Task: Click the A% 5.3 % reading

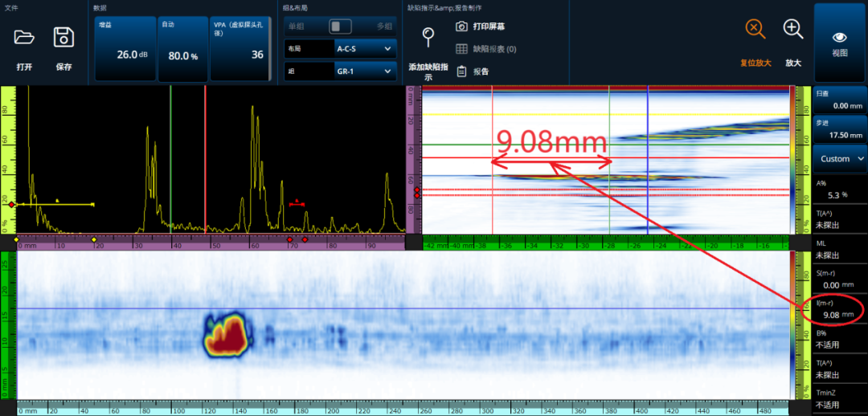Action: [839, 190]
